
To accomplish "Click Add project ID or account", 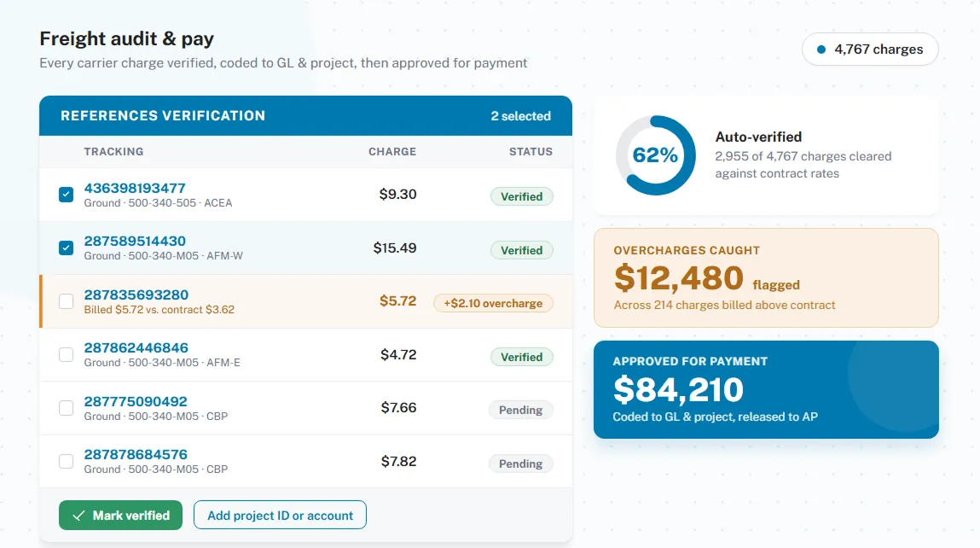I will pyautogui.click(x=280, y=515).
